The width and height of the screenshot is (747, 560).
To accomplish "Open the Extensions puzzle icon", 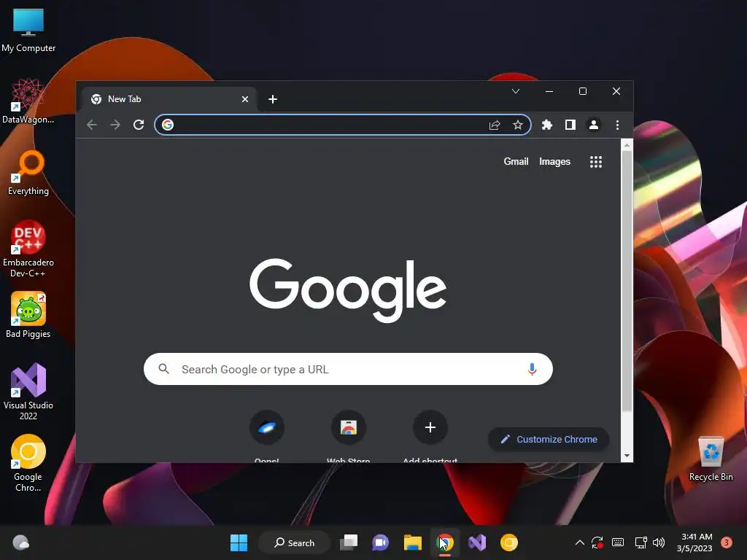I will pyautogui.click(x=547, y=125).
